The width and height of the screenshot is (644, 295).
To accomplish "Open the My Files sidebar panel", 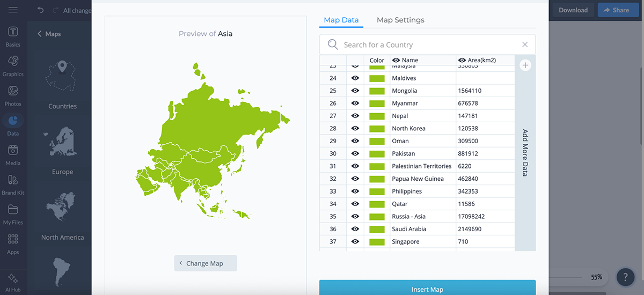I will [x=13, y=214].
